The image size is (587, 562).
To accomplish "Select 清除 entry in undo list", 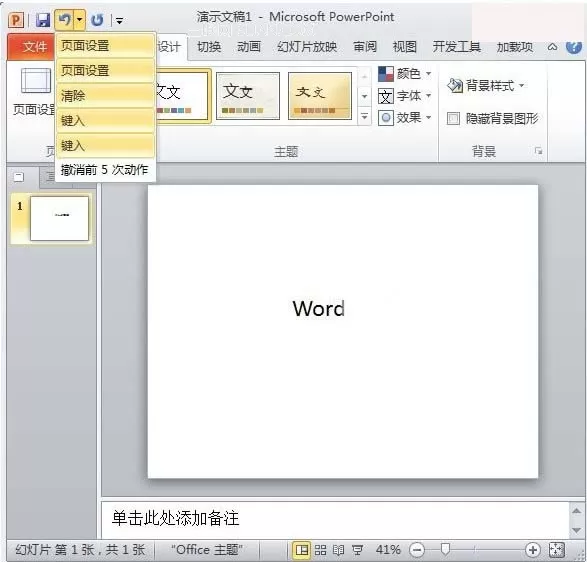I will coord(105,95).
